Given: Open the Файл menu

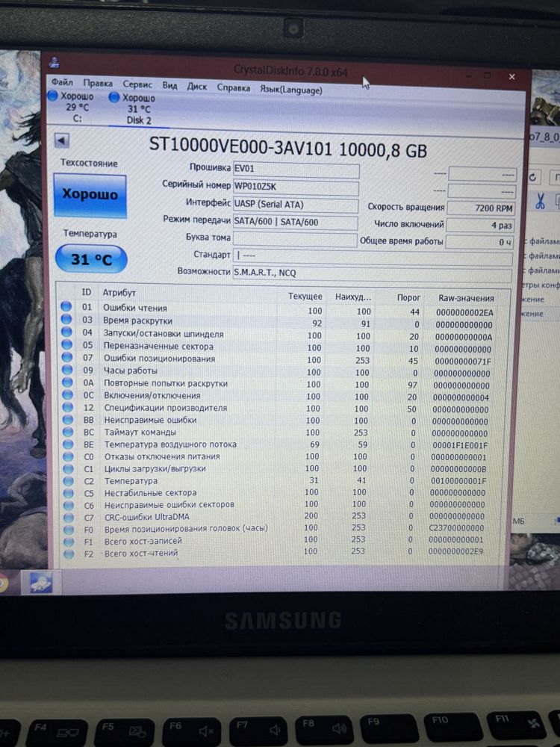Looking at the screenshot, I should tap(62, 82).
